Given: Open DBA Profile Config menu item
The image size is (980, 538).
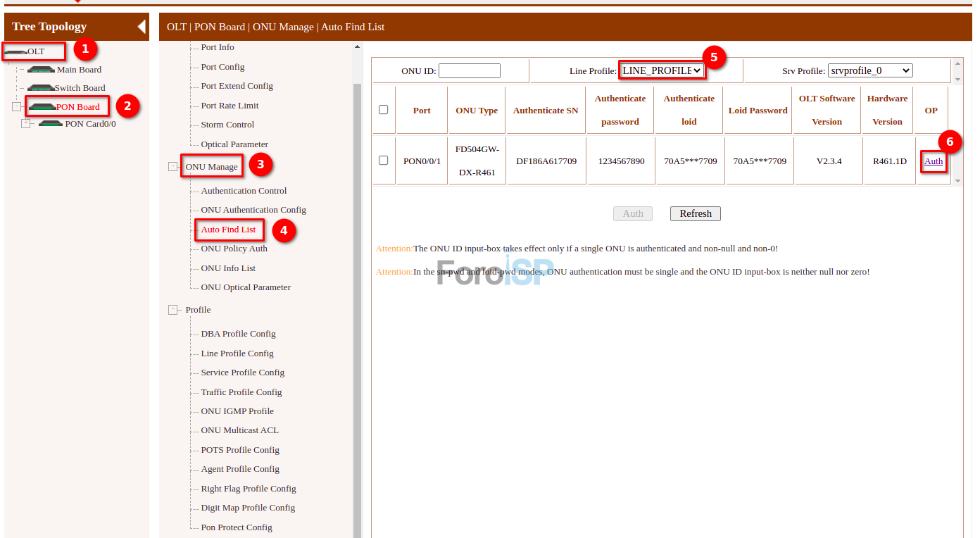Looking at the screenshot, I should 238,334.
